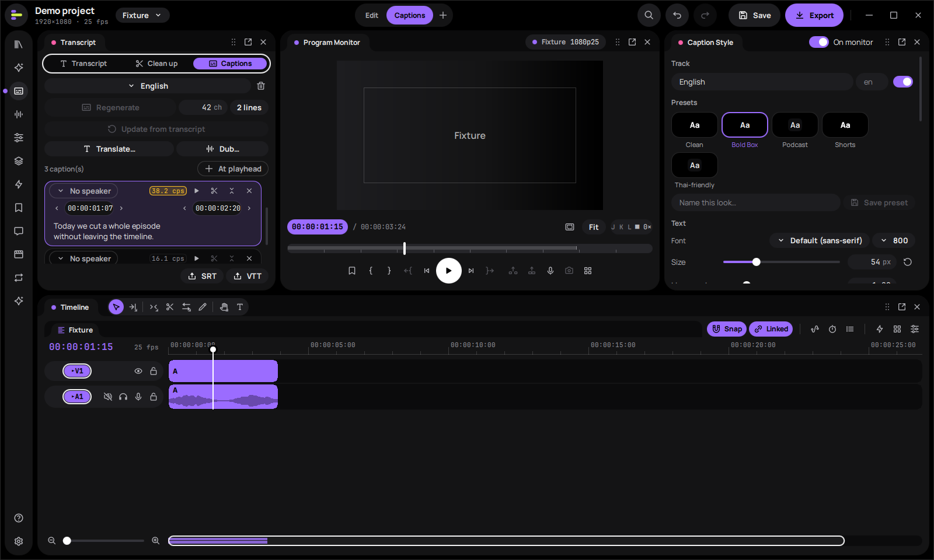Hide the V1 track with eye icon

138,371
